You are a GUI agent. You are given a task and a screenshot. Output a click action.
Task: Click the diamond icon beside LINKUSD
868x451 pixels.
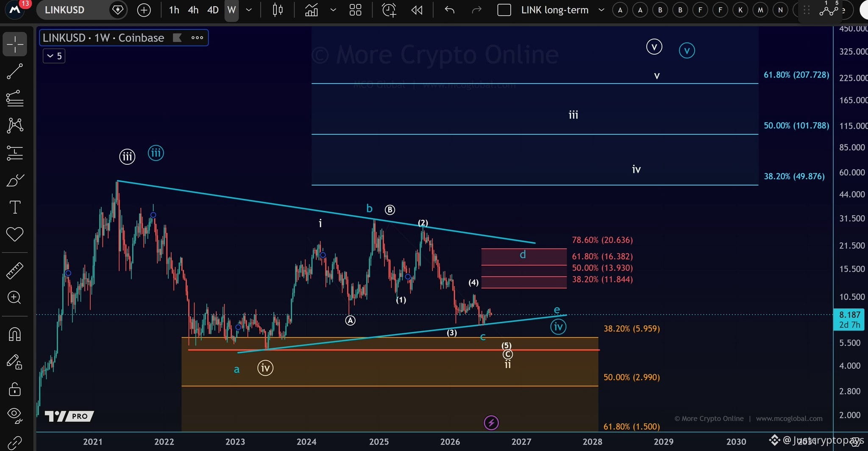pos(117,10)
